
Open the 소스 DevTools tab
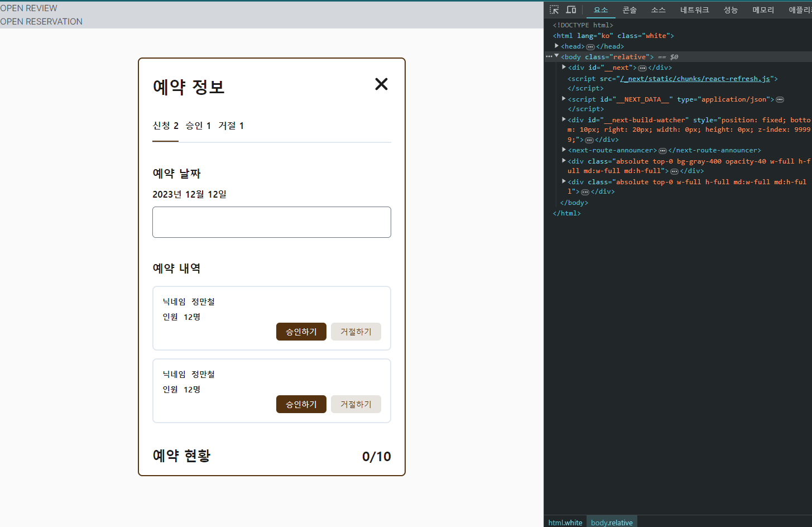pyautogui.click(x=659, y=10)
